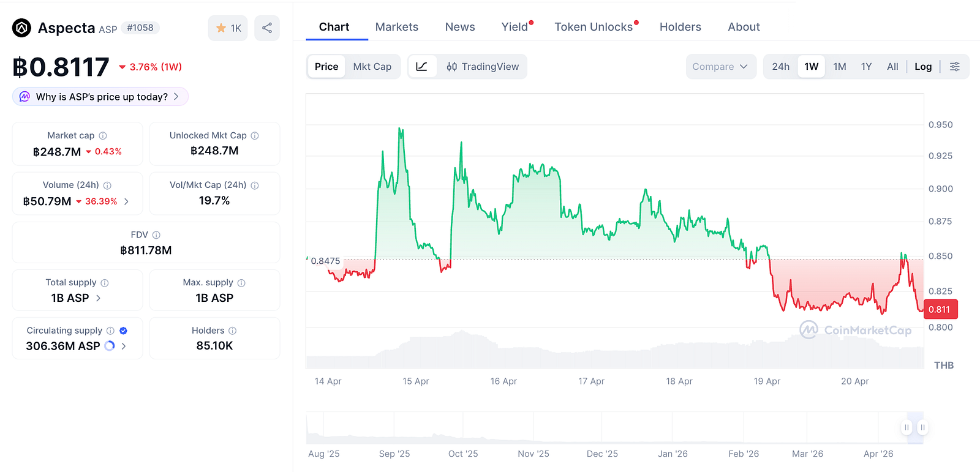This screenshot has width=980, height=472.
Task: Set chart range to All
Action: pos(892,67)
